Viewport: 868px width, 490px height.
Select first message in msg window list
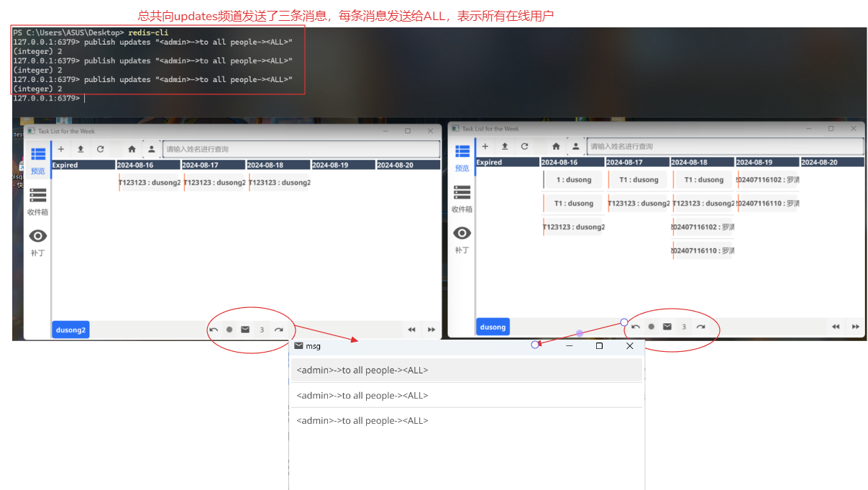click(x=466, y=371)
